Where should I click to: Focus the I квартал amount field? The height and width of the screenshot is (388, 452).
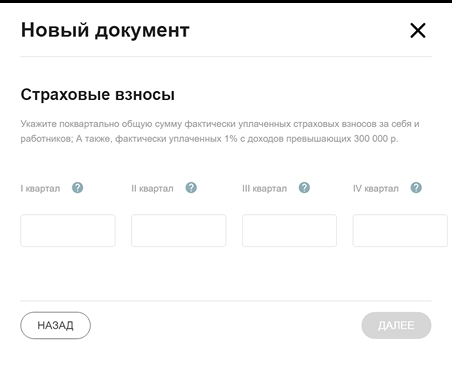click(68, 231)
